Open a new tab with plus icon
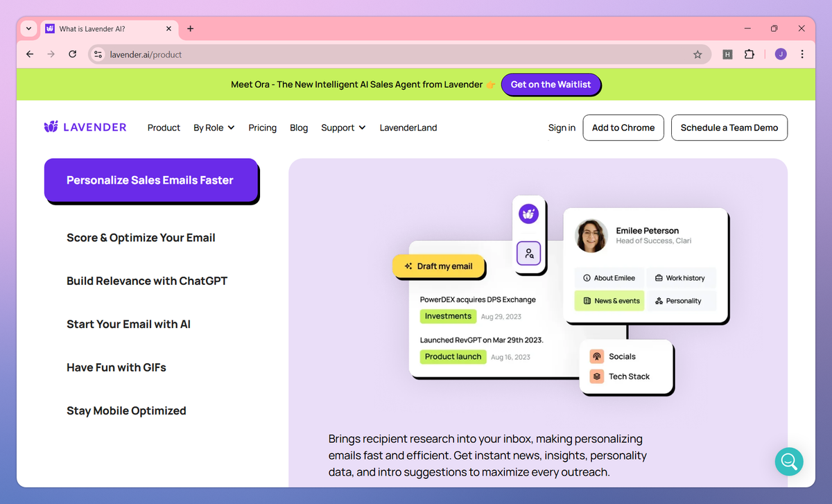The image size is (832, 504). pos(191,28)
